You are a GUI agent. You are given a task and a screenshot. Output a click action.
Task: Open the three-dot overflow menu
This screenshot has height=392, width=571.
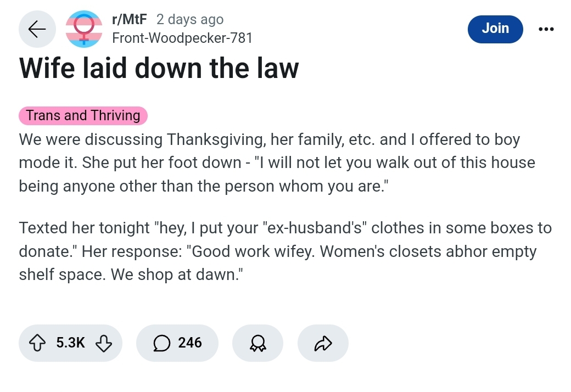click(x=546, y=29)
